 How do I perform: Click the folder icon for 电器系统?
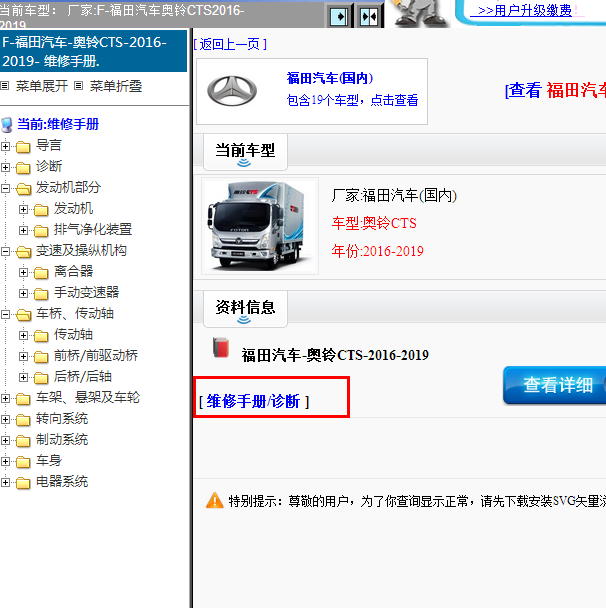23,483
